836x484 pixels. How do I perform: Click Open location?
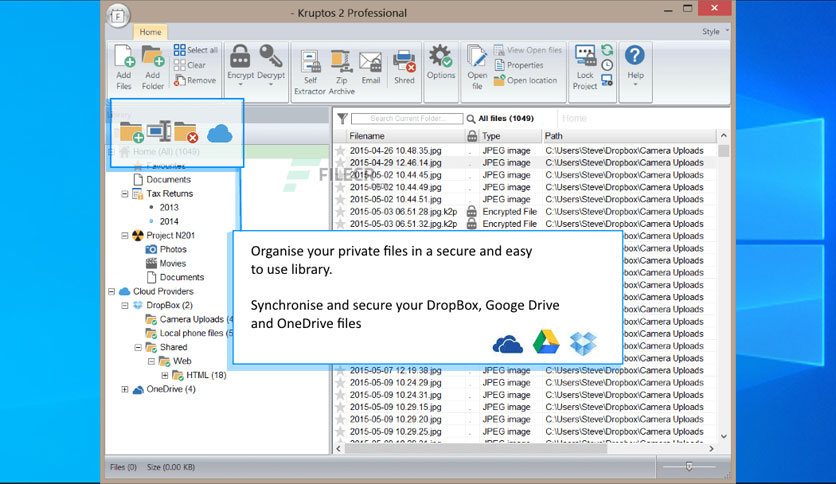tap(526, 80)
